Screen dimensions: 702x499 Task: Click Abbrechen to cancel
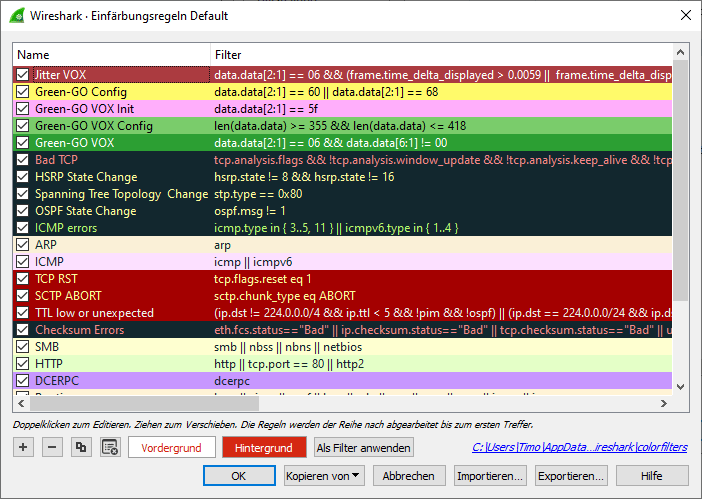(409, 476)
